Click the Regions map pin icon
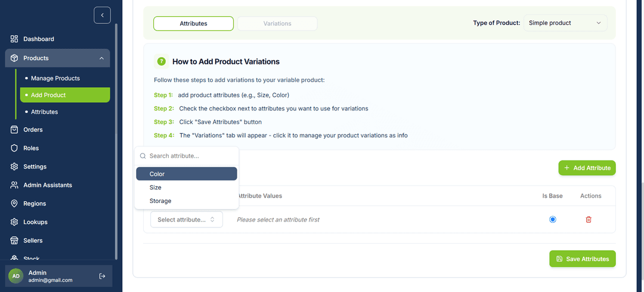 (x=14, y=204)
